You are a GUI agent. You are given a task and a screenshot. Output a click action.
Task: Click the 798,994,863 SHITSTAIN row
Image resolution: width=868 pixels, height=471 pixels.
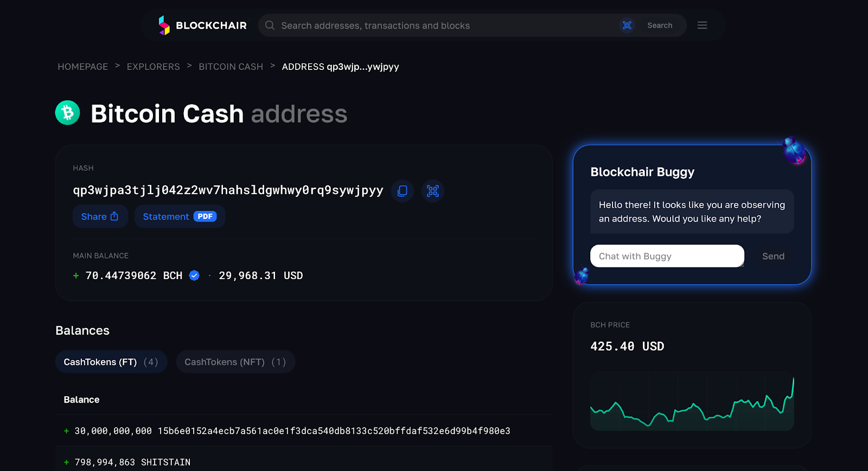tap(304, 462)
